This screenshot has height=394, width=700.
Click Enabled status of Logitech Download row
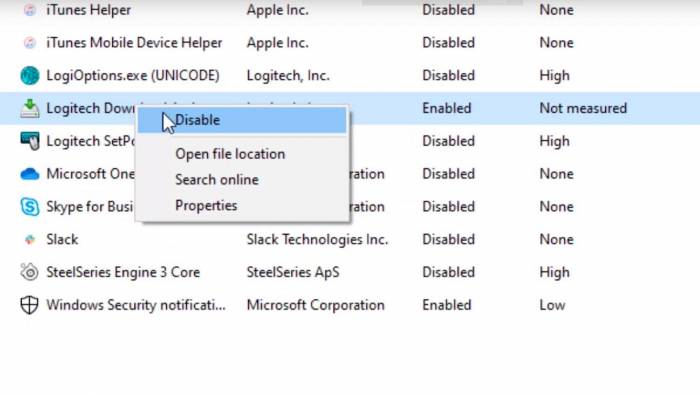click(446, 108)
